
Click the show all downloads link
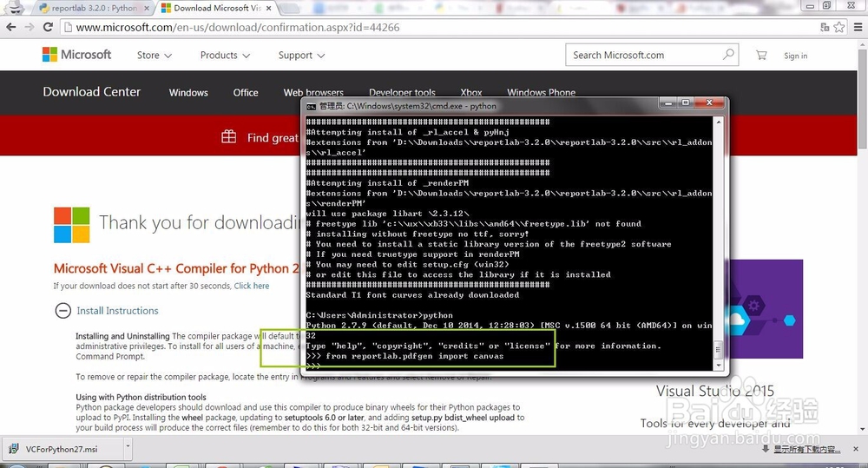806,449
